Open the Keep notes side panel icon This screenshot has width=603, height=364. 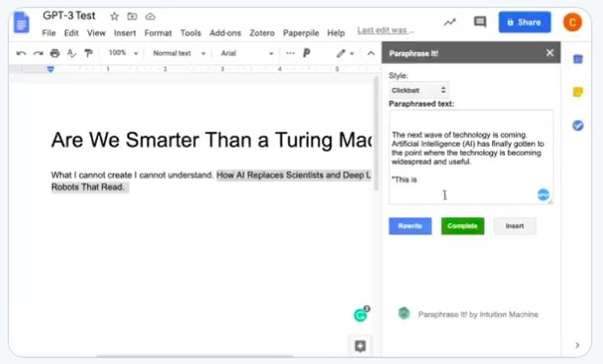click(x=577, y=92)
